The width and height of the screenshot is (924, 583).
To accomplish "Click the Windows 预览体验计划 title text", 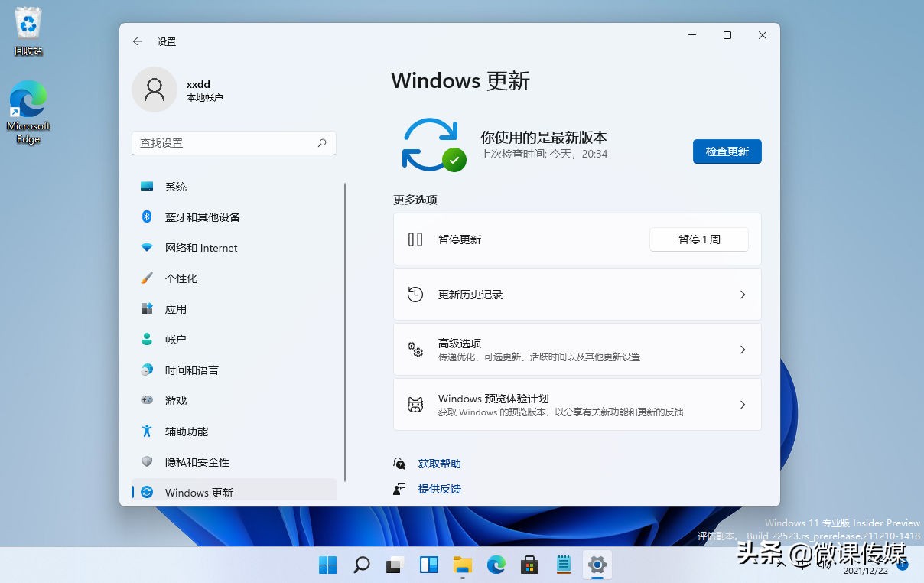I will click(x=493, y=399).
